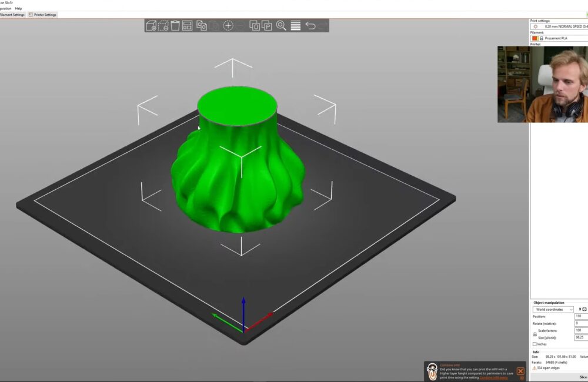The height and width of the screenshot is (382, 588).
Task: Change the World coordinates dropdown
Action: [x=553, y=309]
